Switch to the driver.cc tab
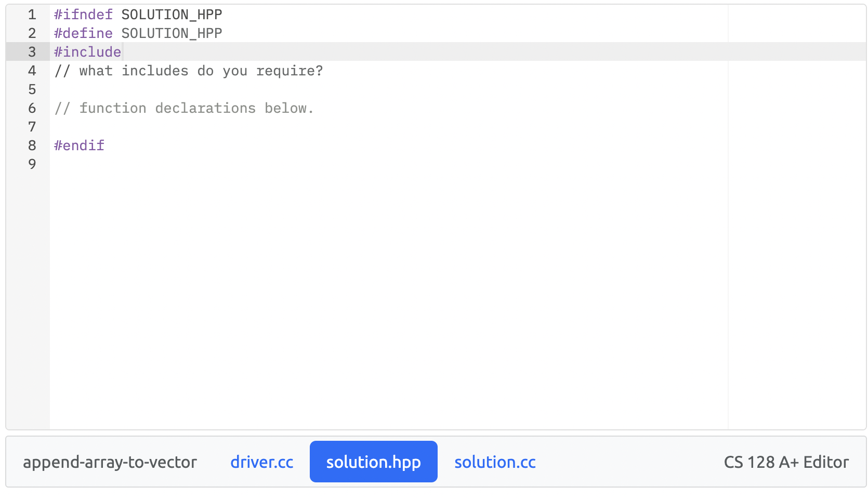Screen dimensions: 868x499 pyautogui.click(x=261, y=462)
